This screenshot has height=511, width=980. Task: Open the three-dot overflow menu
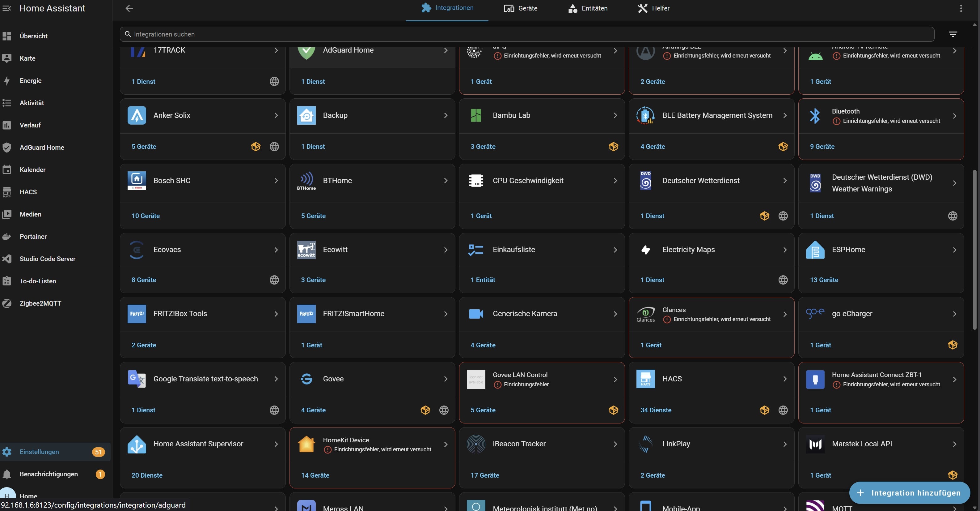pos(961,8)
